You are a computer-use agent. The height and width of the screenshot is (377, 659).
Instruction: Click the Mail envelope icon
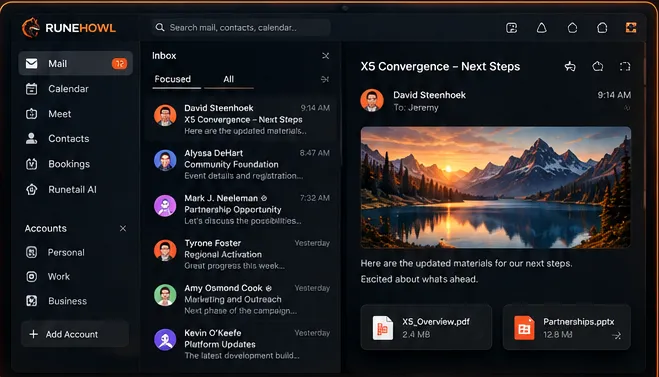tap(32, 63)
